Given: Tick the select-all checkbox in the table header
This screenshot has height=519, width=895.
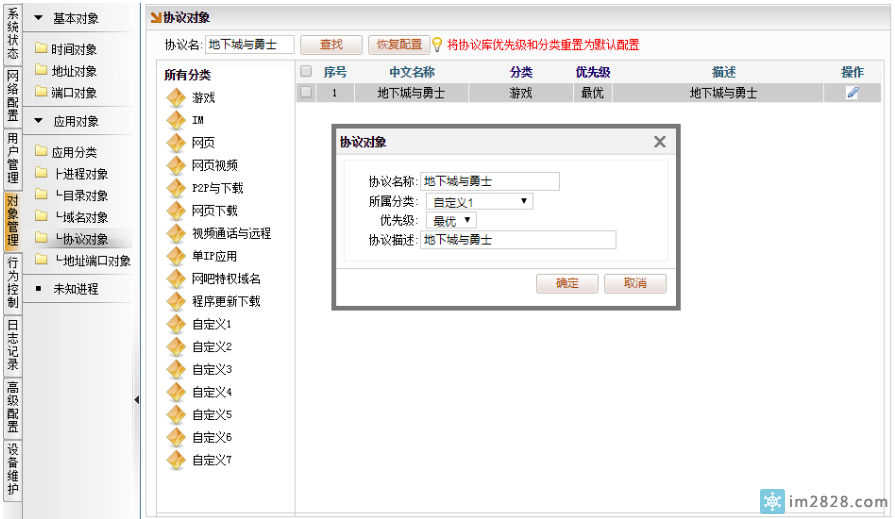Looking at the screenshot, I should point(306,72).
